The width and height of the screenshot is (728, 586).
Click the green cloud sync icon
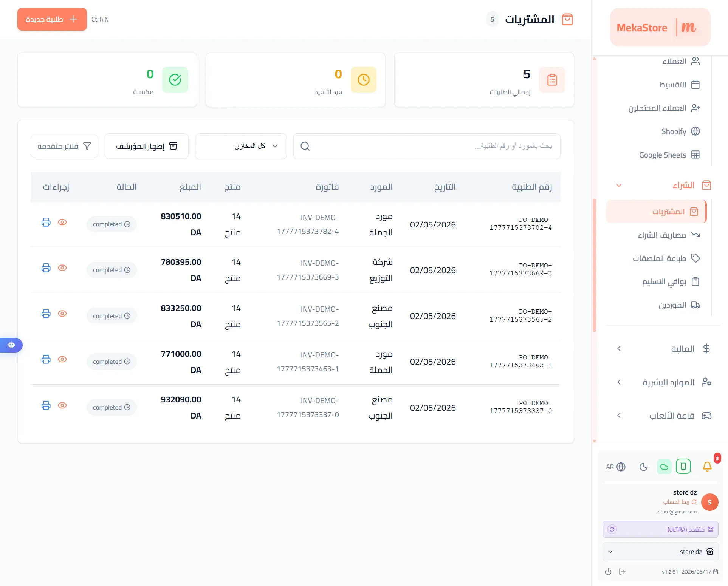pyautogui.click(x=664, y=467)
